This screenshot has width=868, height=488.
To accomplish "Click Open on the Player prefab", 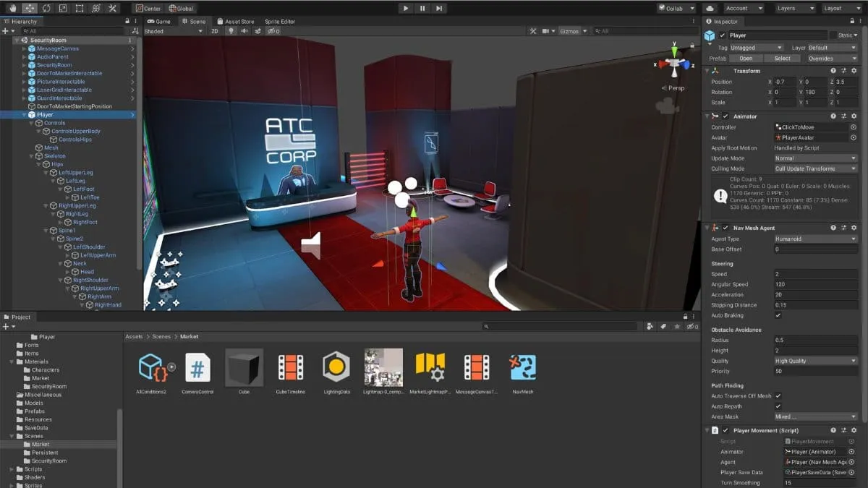I will [x=746, y=58].
